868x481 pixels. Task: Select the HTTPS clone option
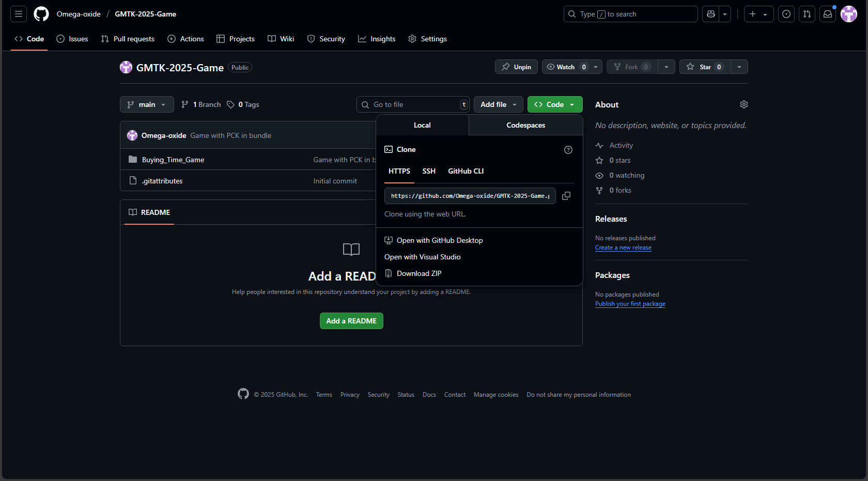399,171
